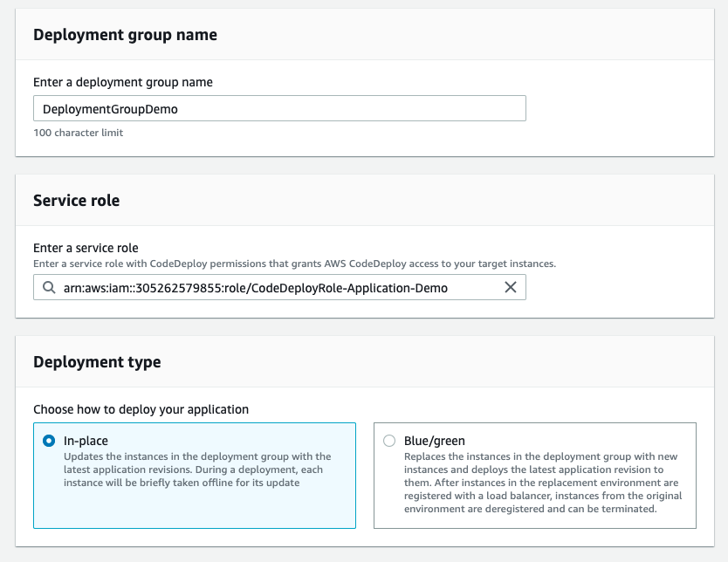Click the Blue/green option description text
The height and width of the screenshot is (562, 728).
(541, 483)
